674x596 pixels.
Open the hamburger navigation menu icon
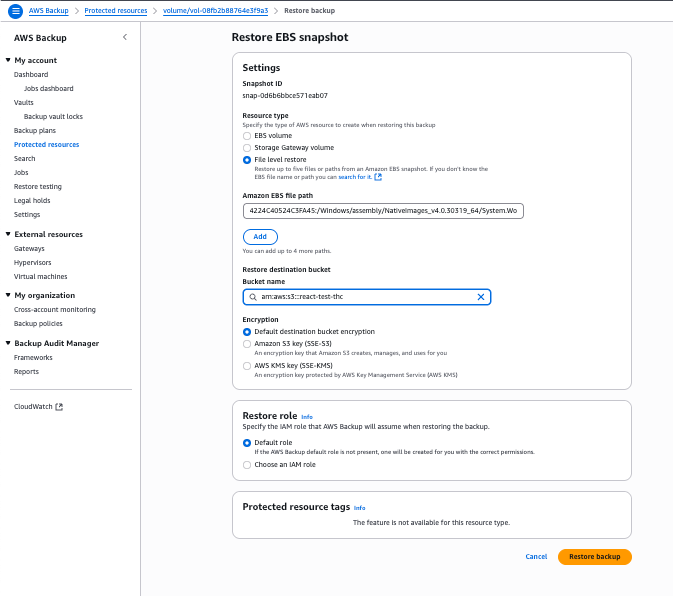point(15,11)
